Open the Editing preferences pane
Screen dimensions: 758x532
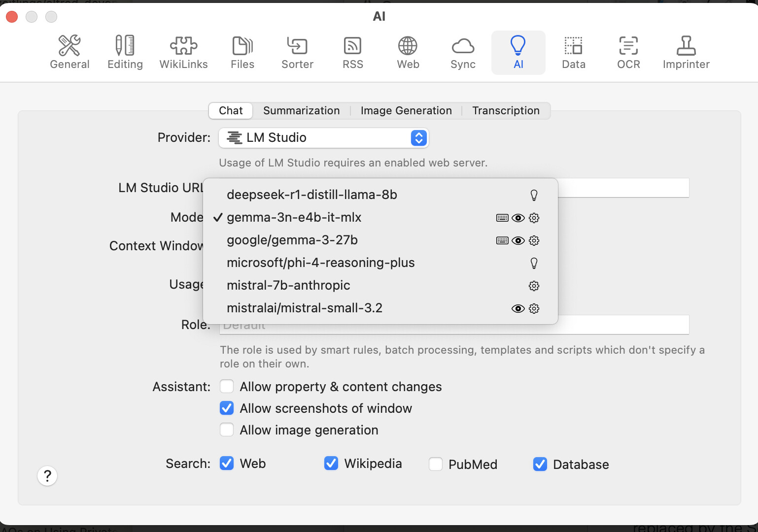[x=125, y=52]
